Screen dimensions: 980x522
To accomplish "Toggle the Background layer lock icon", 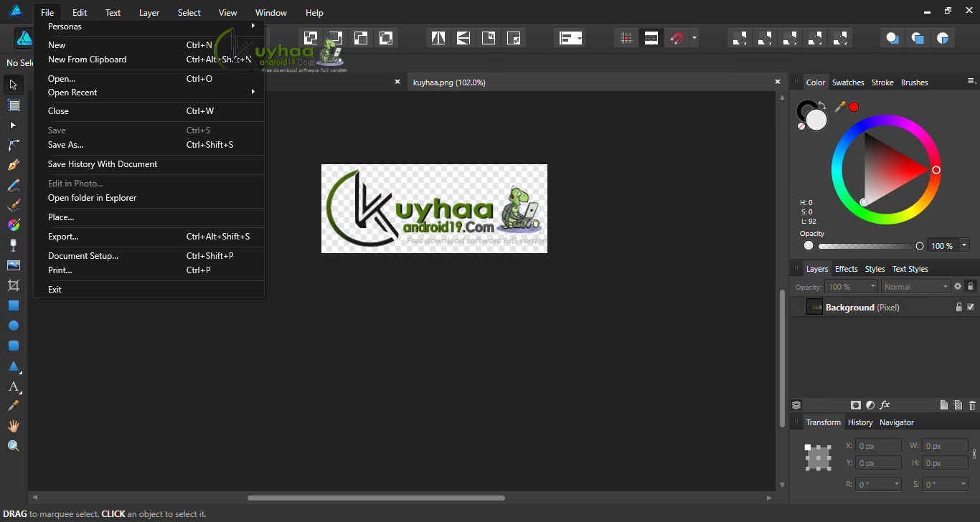I will pyautogui.click(x=959, y=307).
